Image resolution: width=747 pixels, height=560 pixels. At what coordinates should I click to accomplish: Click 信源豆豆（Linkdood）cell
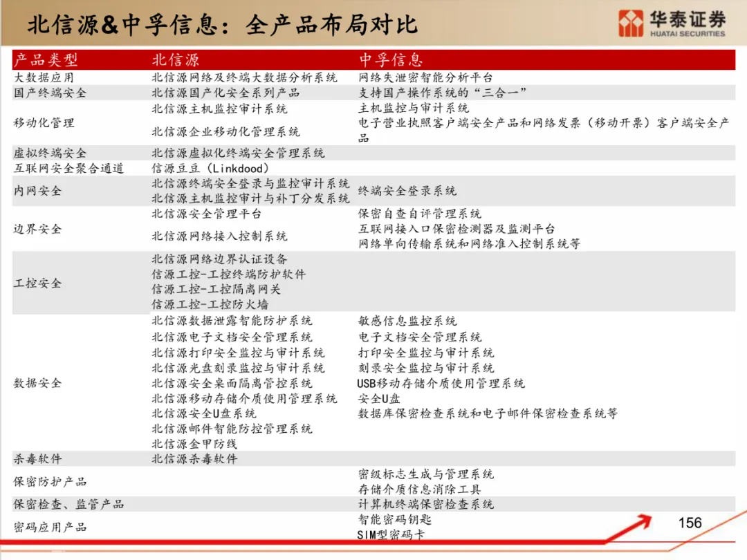coord(210,169)
